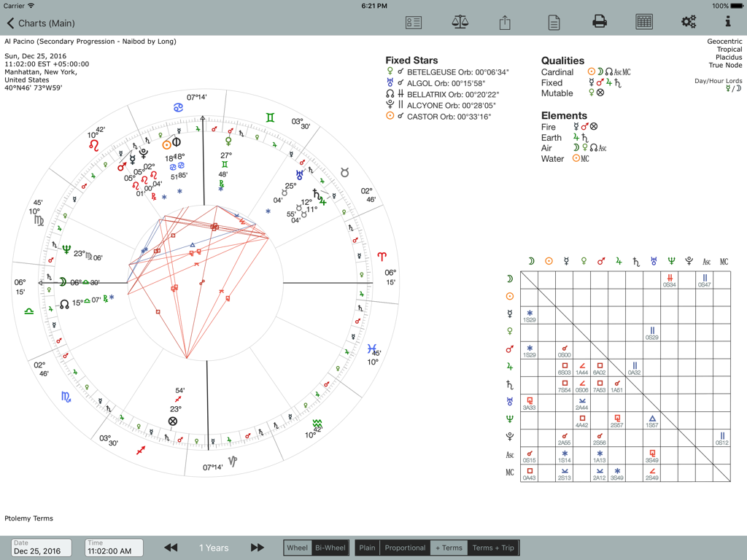Open the report document icon
Viewport: 747px width, 560px height.
[554, 22]
